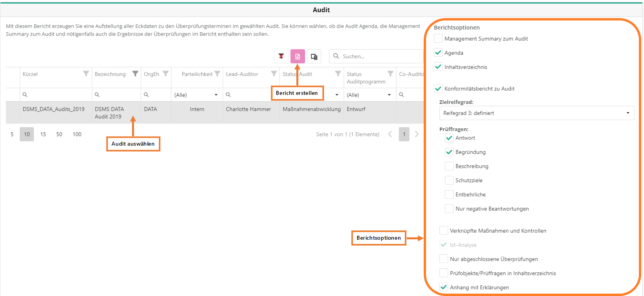Click the pink create report icon
Screen dimensions: 644x296
coord(298,56)
